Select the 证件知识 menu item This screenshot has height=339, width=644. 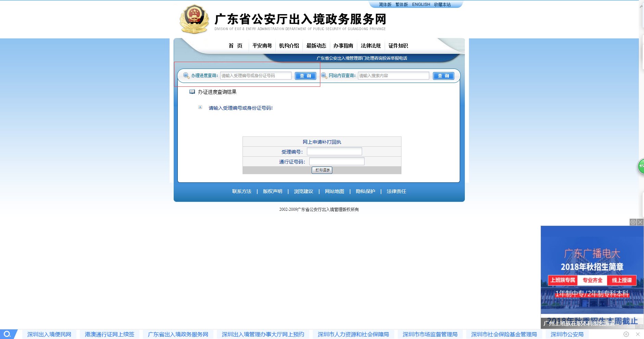(398, 46)
